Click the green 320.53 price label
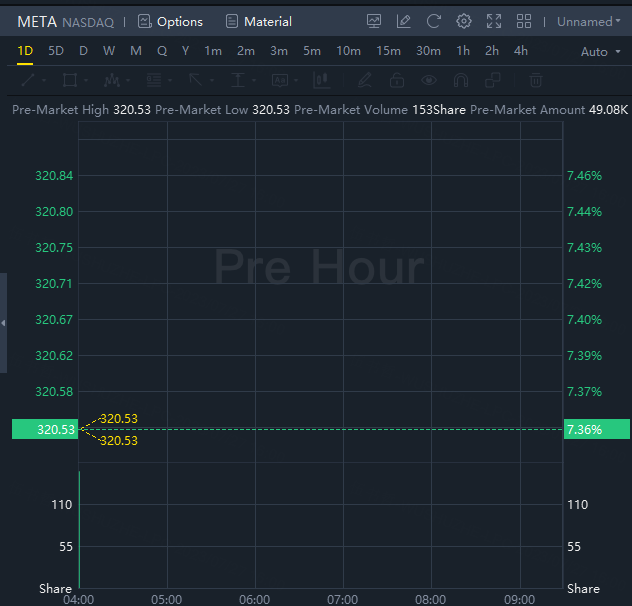 [x=45, y=430]
